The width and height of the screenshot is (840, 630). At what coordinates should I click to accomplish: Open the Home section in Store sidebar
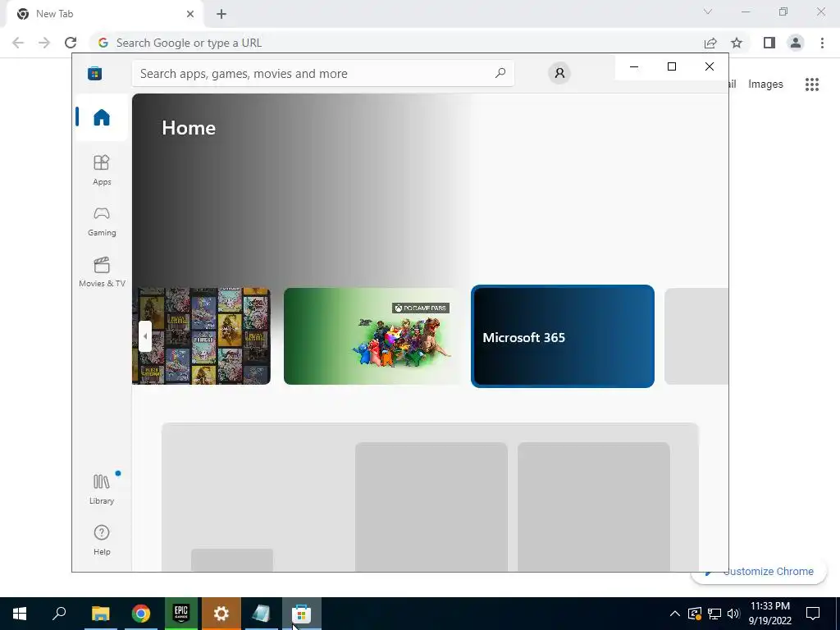pos(102,117)
